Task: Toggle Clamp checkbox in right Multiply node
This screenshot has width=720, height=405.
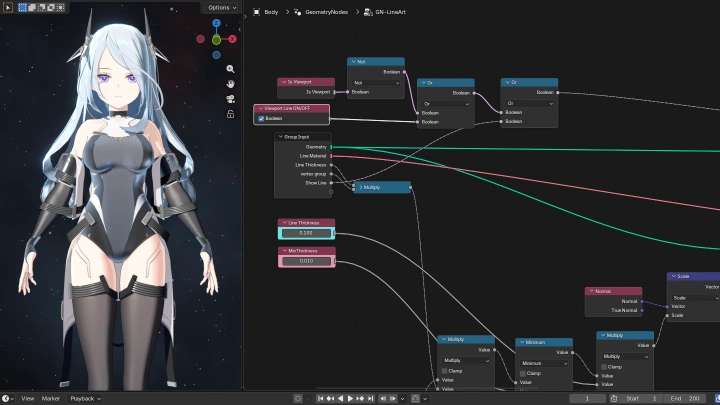Action: [x=604, y=367]
